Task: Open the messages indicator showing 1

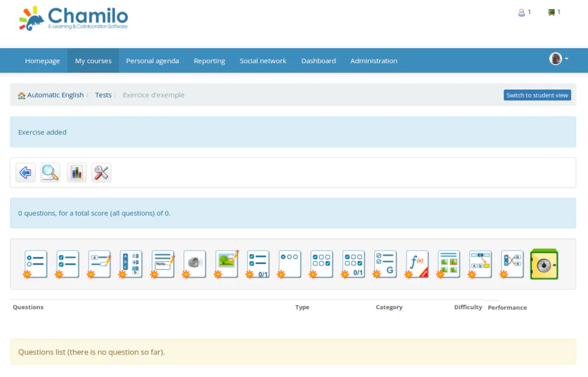Action: pos(552,11)
